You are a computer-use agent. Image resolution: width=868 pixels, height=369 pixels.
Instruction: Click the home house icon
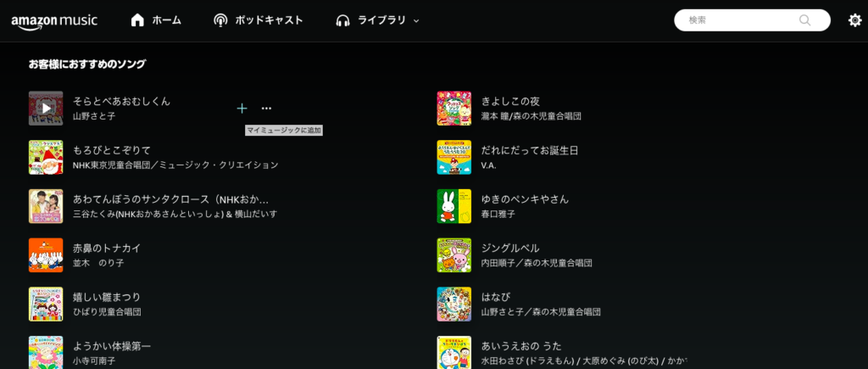pyautogui.click(x=137, y=20)
